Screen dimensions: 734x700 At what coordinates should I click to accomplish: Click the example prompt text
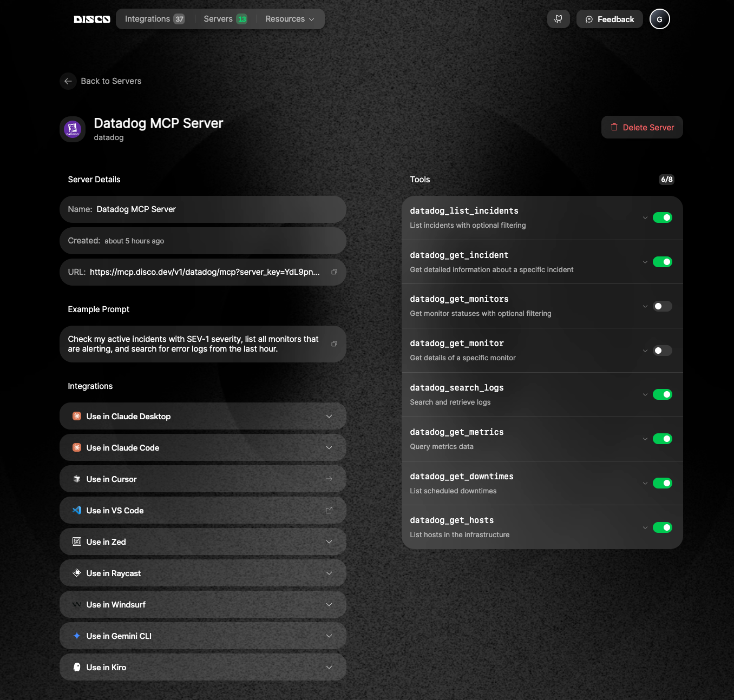point(193,344)
